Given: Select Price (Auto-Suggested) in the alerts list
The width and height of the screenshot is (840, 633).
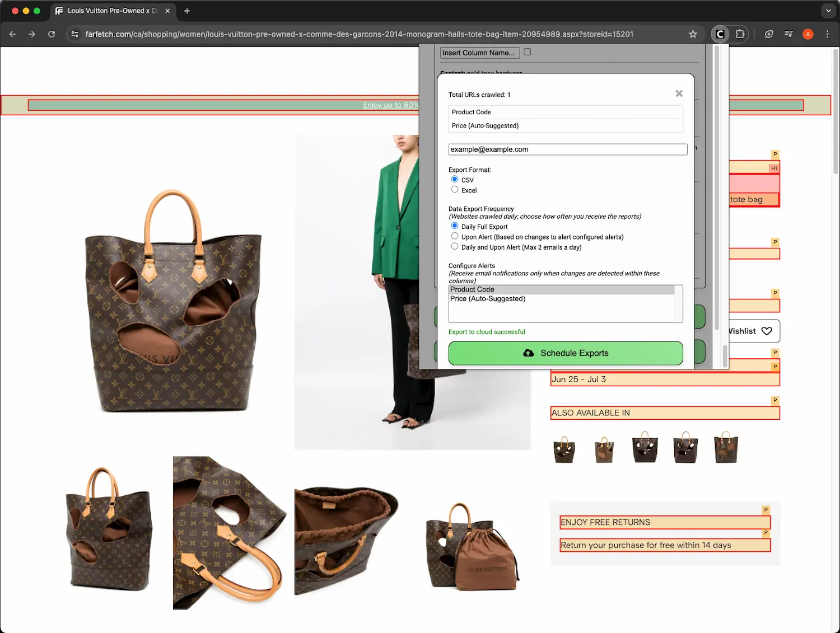Looking at the screenshot, I should click(488, 299).
